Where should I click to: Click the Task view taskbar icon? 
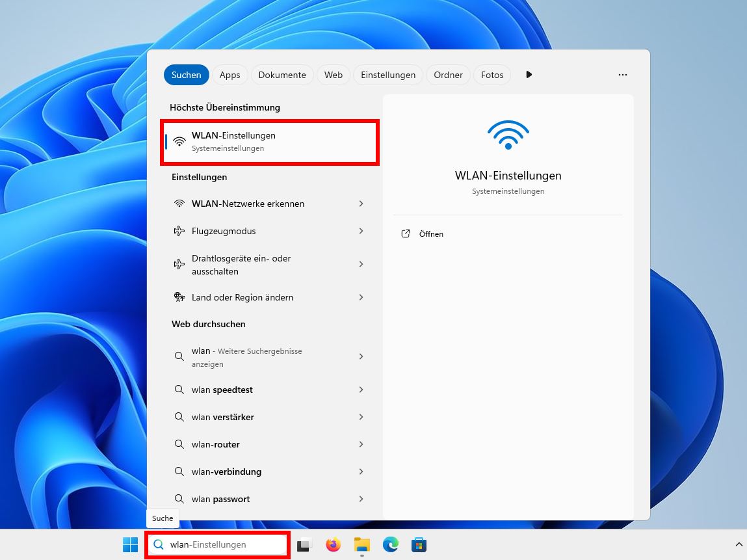tap(304, 545)
